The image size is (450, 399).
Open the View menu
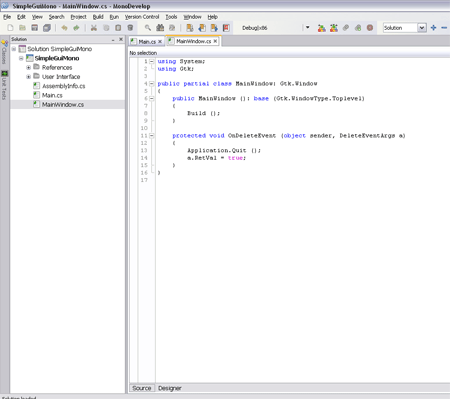pyautogui.click(x=37, y=17)
